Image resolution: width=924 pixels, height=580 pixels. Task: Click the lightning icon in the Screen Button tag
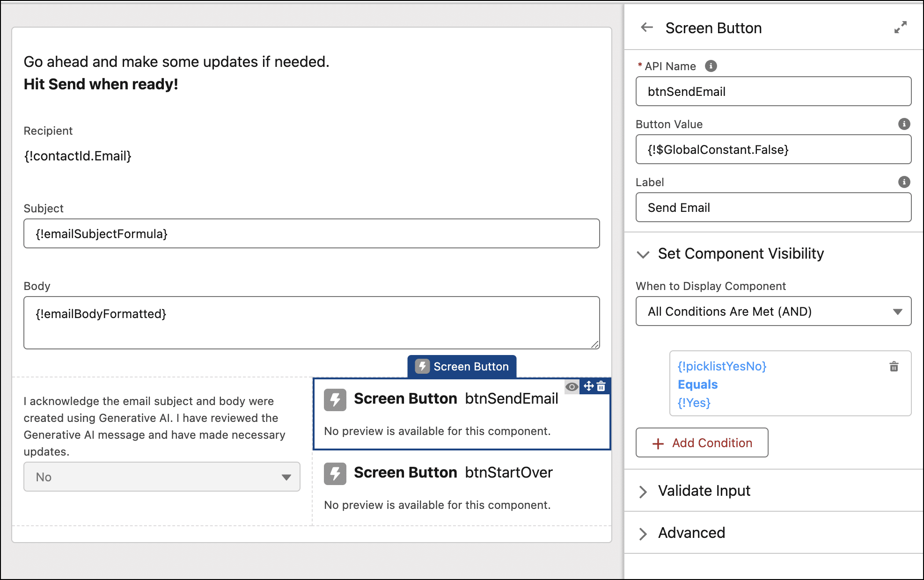coord(422,366)
